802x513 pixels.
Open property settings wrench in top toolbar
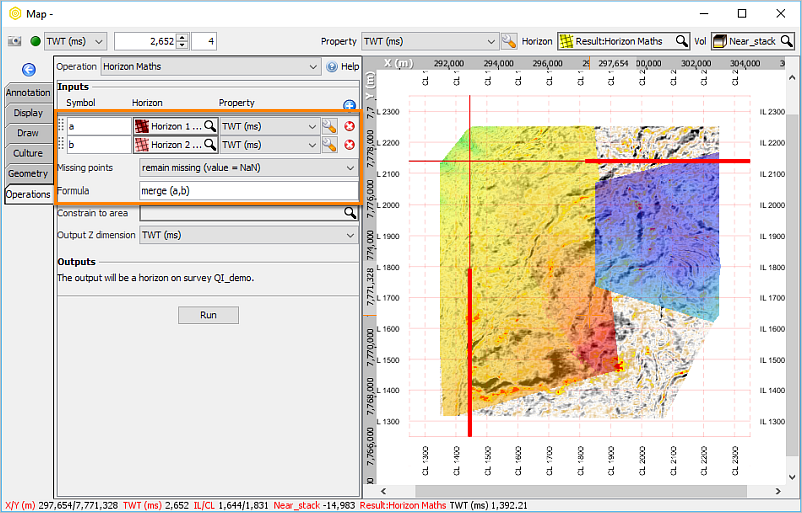(509, 42)
